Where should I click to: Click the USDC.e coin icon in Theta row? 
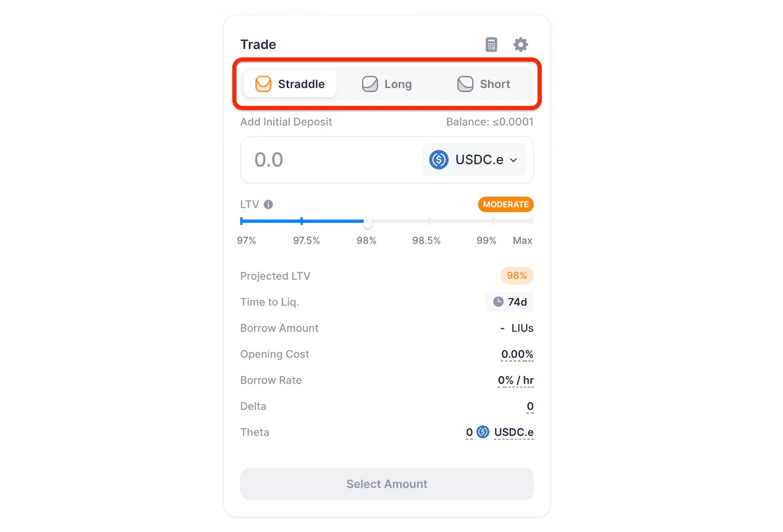point(483,432)
